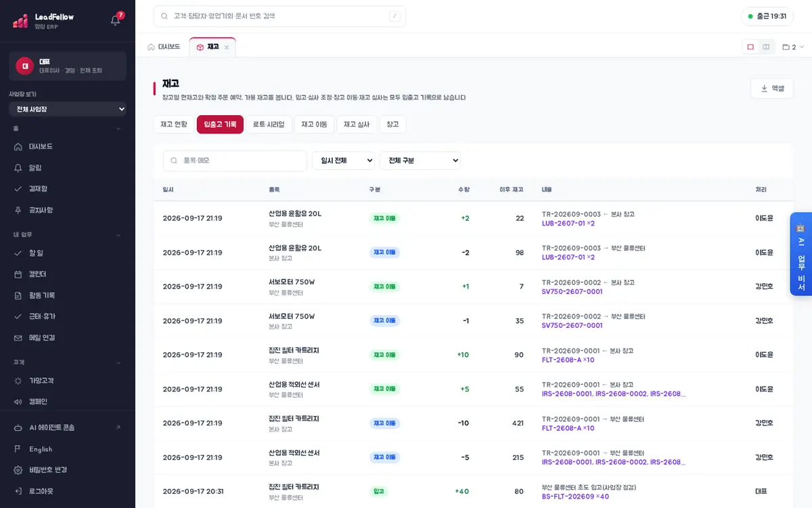Switch language via English flag item
This screenshot has height=508, width=812.
tap(68, 449)
